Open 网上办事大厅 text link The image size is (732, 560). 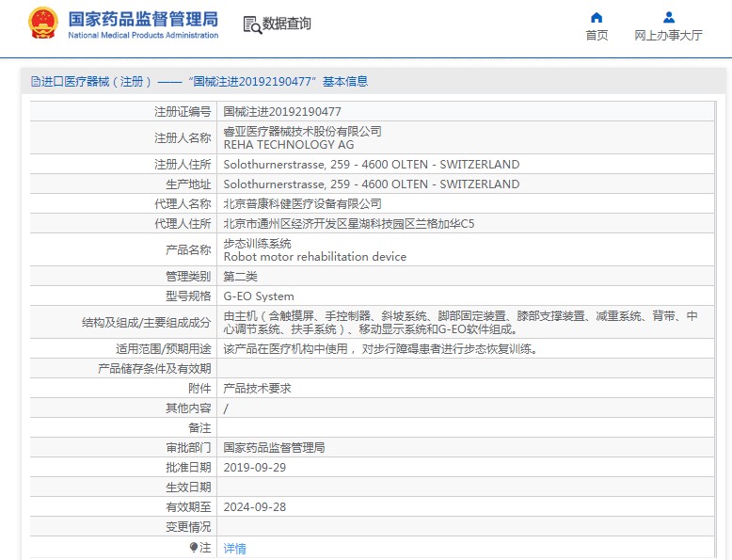pos(669,36)
